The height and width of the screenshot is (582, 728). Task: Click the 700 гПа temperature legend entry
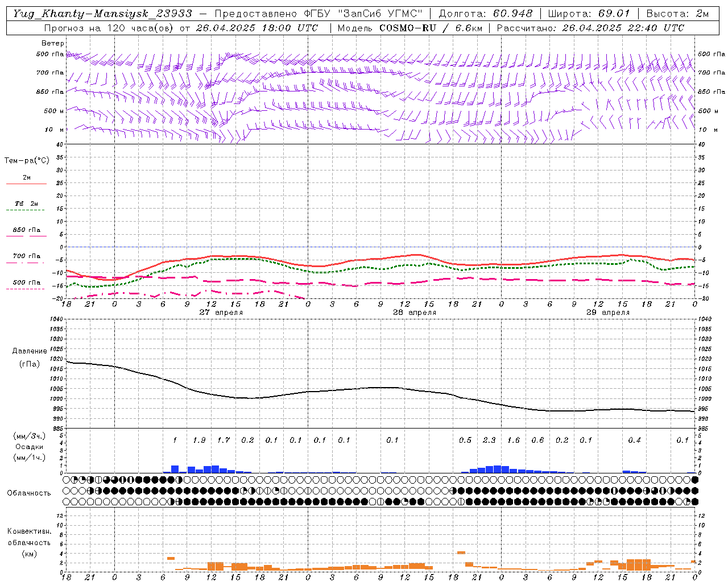pos(26,256)
